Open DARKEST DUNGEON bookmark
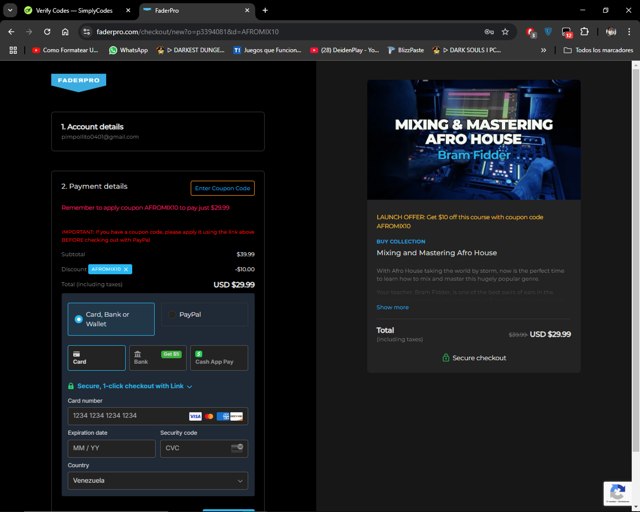Viewport: 640px width, 512px height. pyautogui.click(x=191, y=50)
